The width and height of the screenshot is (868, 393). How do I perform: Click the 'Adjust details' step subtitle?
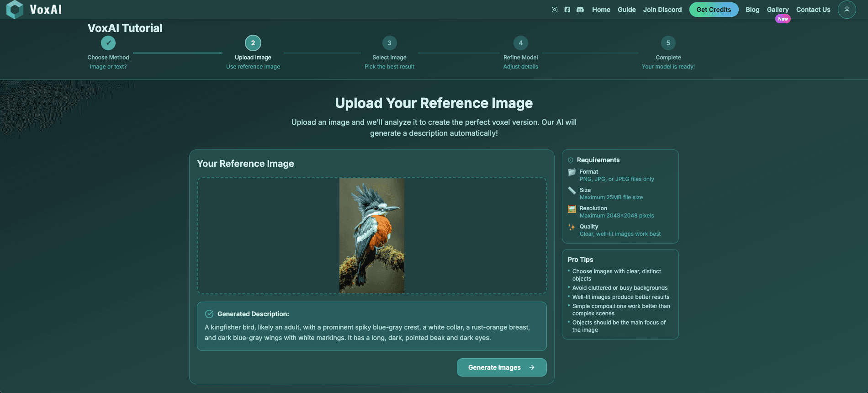tap(521, 67)
